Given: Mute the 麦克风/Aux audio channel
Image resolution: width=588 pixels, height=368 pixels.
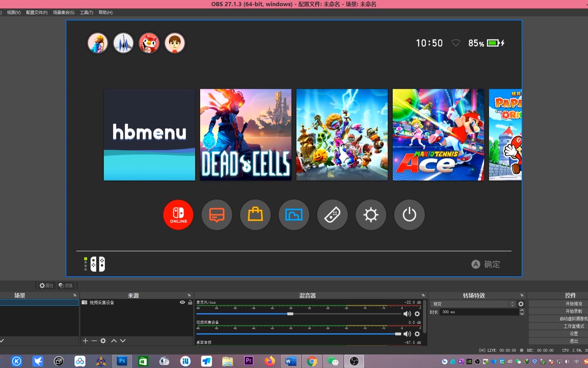Looking at the screenshot, I should 407,314.
